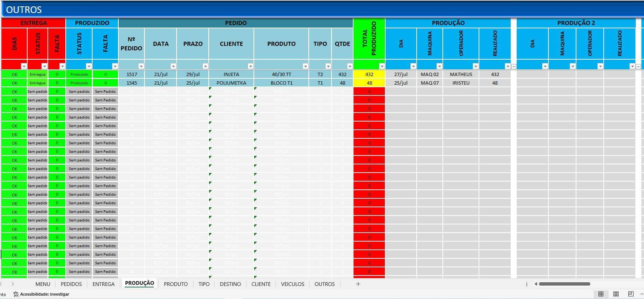Viewport: 644px width, 299px height.
Task: Switch to the PEDIDOS sheet tab
Action: [x=71, y=284]
